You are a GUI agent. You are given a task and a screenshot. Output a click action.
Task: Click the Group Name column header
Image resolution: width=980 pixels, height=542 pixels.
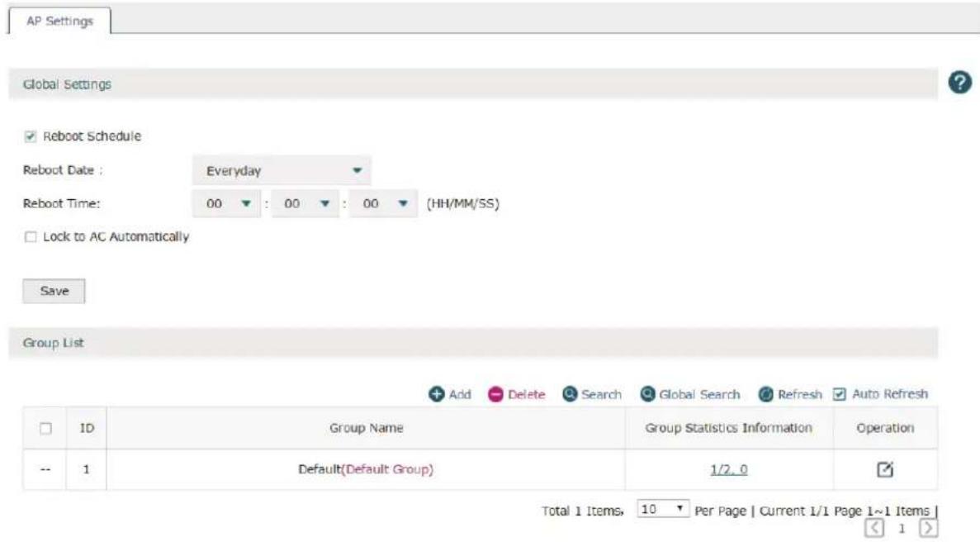click(366, 428)
